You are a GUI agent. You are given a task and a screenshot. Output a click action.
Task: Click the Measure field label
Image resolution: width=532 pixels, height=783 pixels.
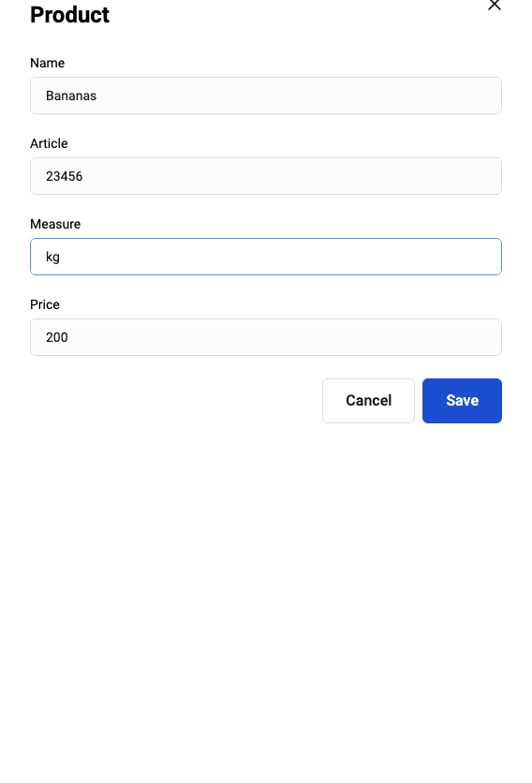click(55, 224)
